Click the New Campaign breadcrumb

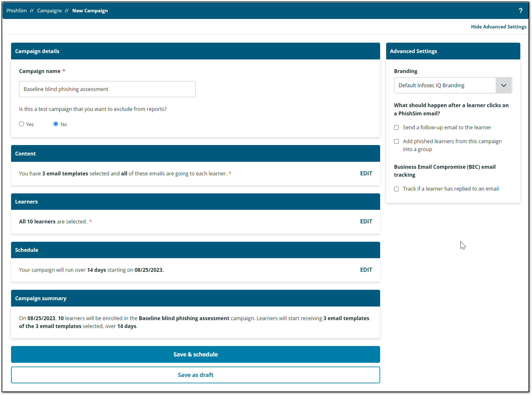[90, 11]
